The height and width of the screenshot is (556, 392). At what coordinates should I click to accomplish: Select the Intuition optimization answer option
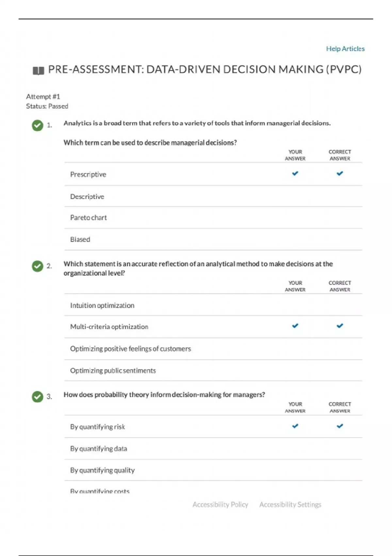(102, 305)
